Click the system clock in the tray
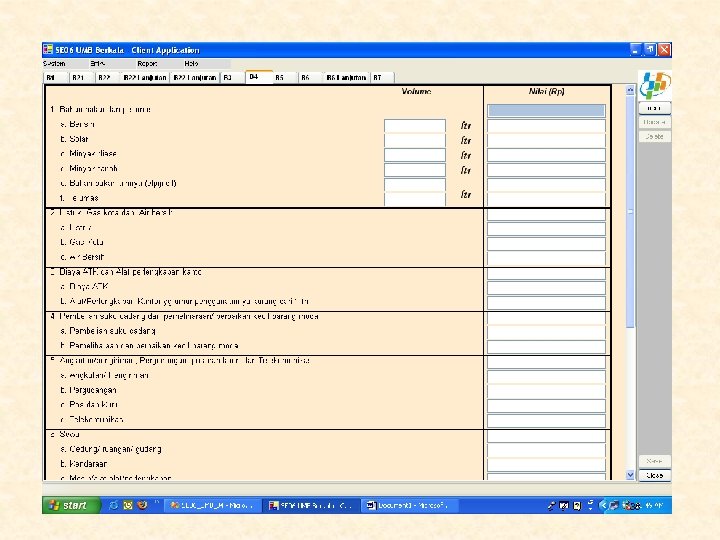This screenshot has width=720, height=540. 654,506
